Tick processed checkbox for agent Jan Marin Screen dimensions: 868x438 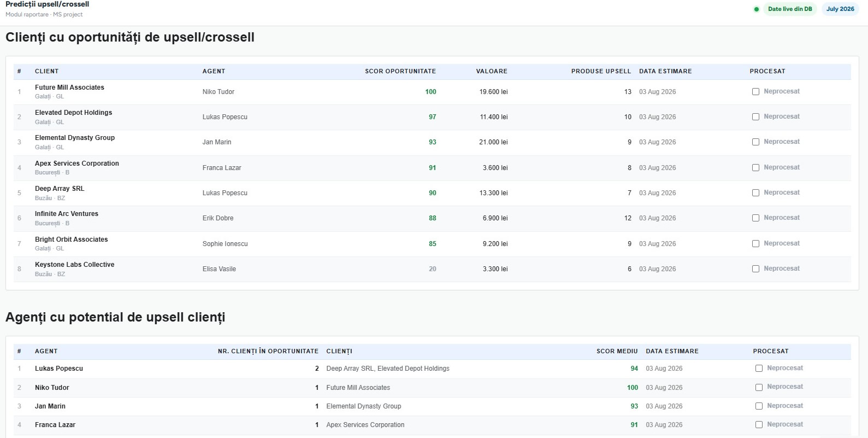(759, 406)
